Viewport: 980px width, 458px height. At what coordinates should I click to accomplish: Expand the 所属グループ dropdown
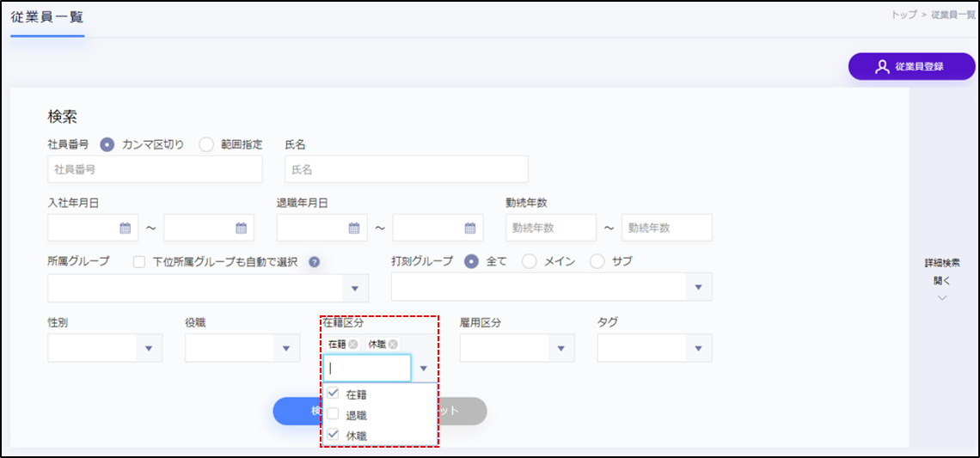tap(355, 288)
